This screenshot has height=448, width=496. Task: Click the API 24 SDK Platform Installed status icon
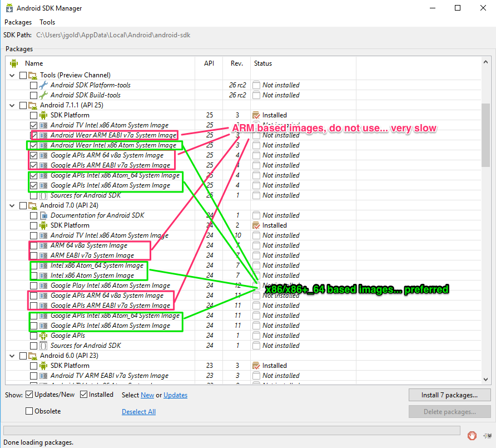(256, 225)
